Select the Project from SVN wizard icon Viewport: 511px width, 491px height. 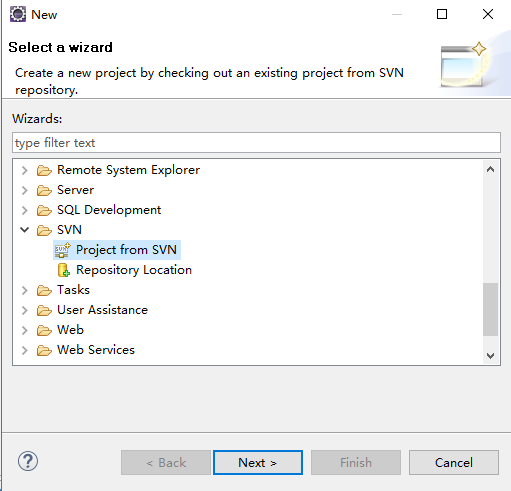tap(62, 250)
